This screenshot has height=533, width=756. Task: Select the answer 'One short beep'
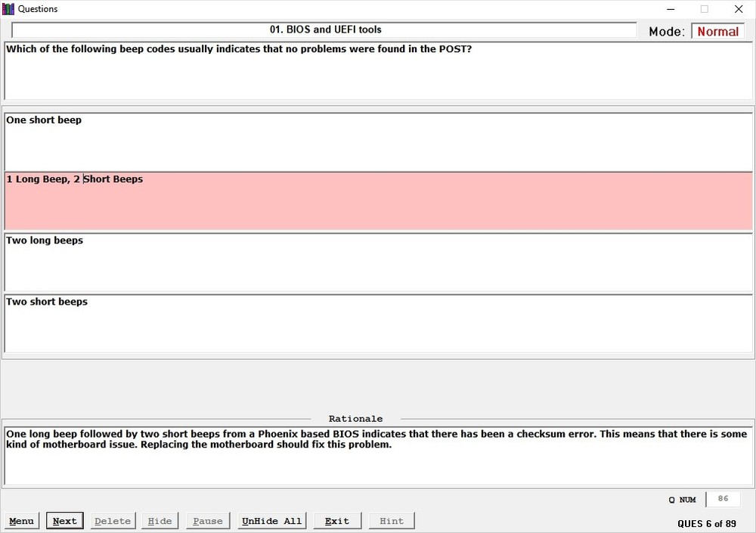pos(379,142)
